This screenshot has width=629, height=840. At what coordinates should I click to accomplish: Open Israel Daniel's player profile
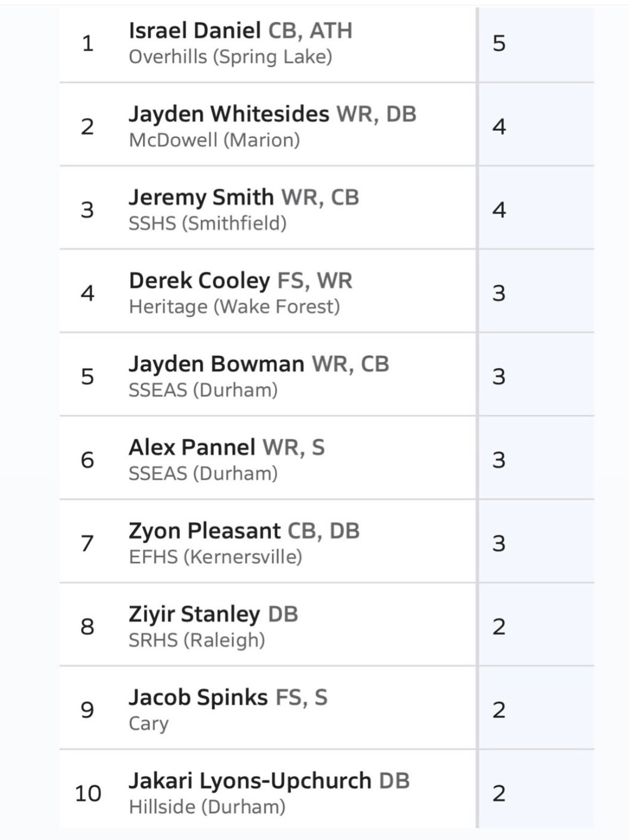click(x=195, y=31)
